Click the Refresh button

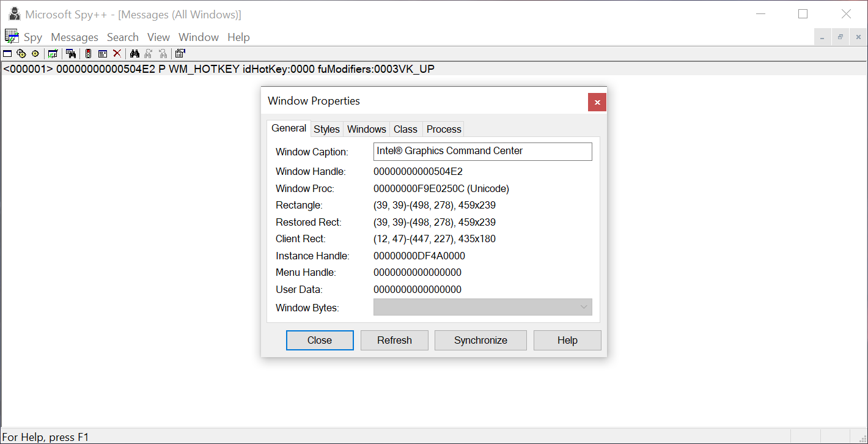(394, 340)
